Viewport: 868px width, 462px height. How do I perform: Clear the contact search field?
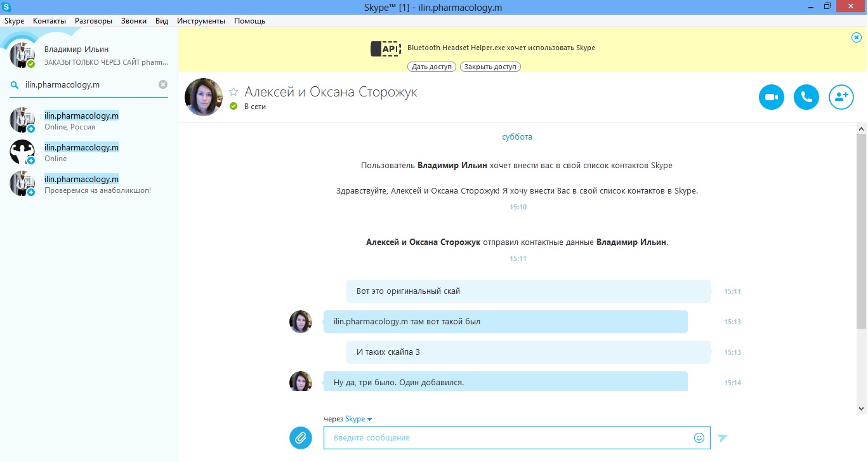tap(163, 84)
